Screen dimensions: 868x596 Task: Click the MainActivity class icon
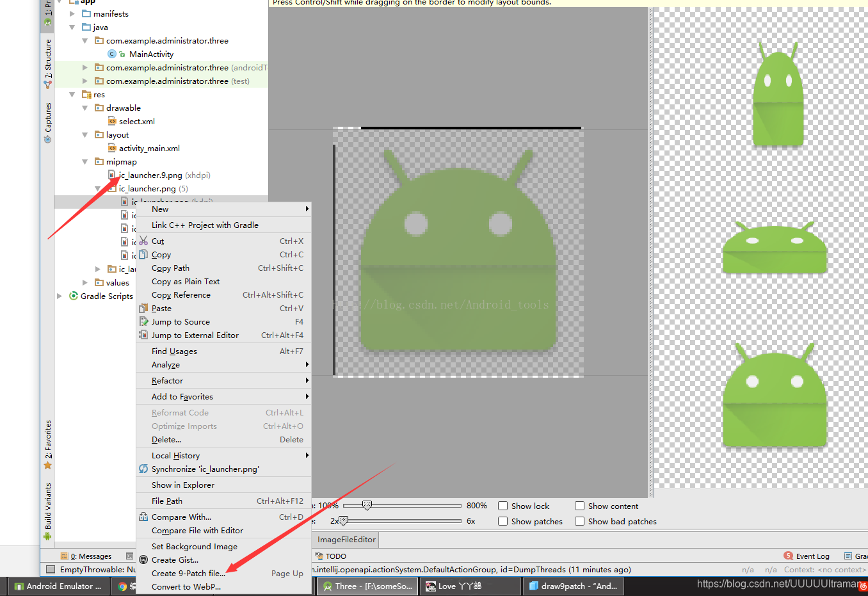[x=112, y=54]
